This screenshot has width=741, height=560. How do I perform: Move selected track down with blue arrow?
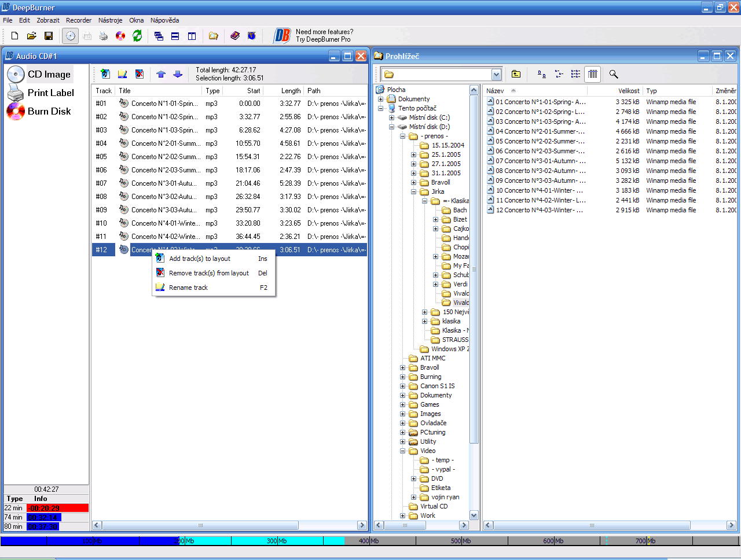(x=178, y=74)
